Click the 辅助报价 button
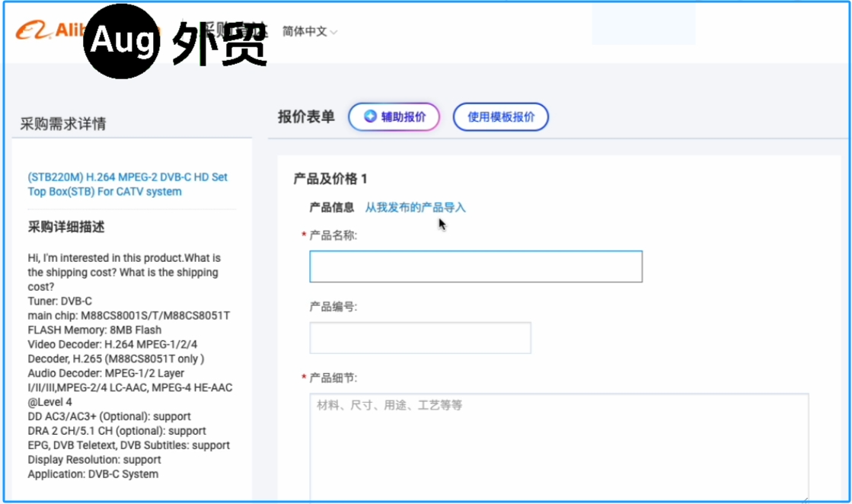The width and height of the screenshot is (852, 504). [394, 116]
